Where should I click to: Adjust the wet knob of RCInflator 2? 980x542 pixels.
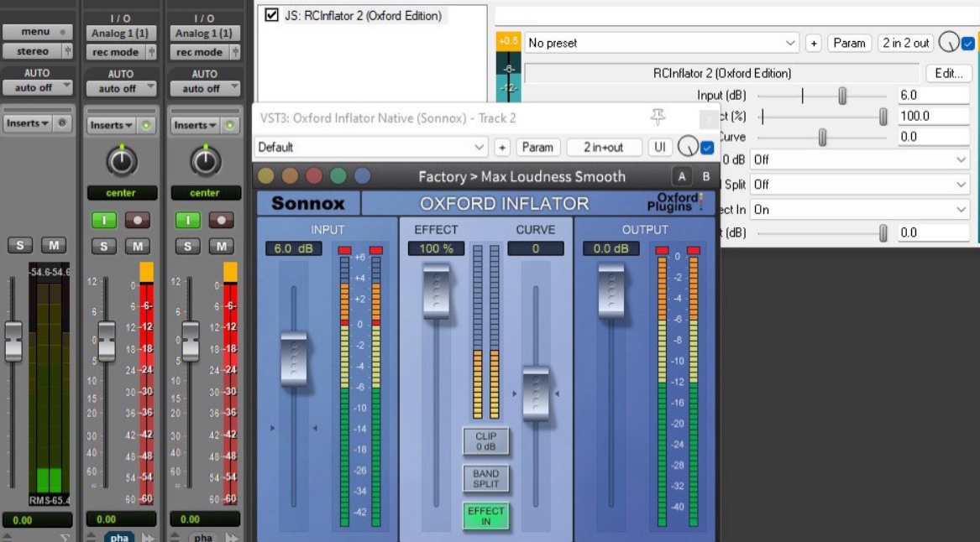click(949, 43)
